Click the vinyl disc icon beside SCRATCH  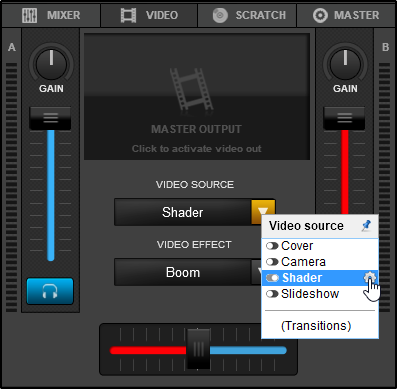(x=220, y=15)
